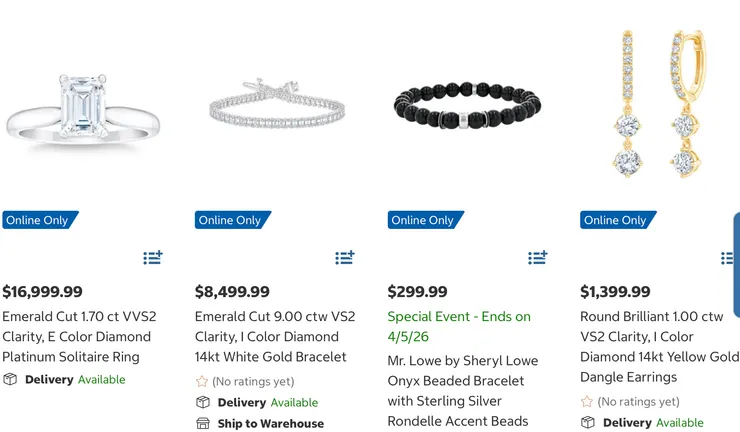Click the rating star under the dangle earrings
Viewport: 740px width, 432px height.
point(587,401)
